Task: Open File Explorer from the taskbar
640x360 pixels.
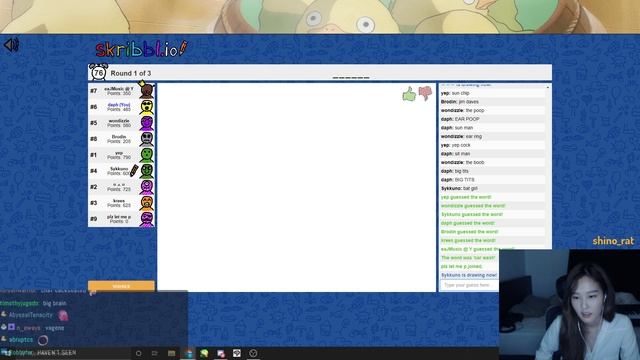Action: [x=171, y=353]
